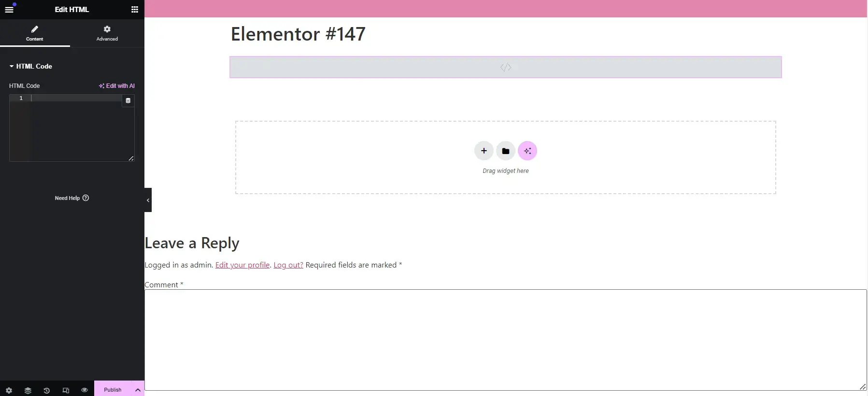This screenshot has height=396, width=868.
Task: Open page settings gear in footer
Action: pos(9,390)
